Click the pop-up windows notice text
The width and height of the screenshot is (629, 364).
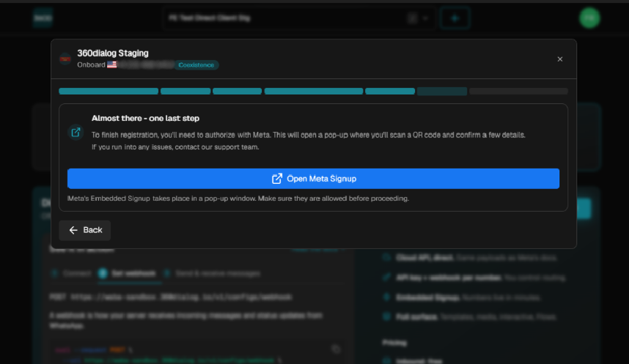[x=238, y=198]
